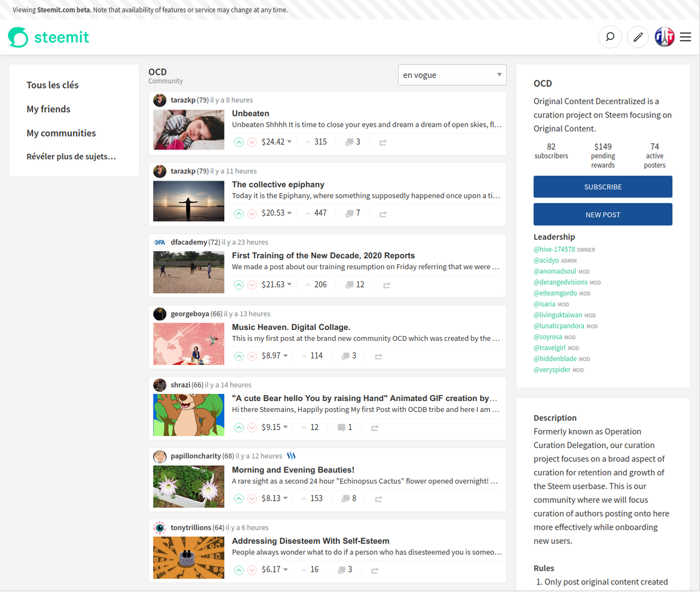
Task: Show voters list for 447 votes
Action: tap(316, 213)
